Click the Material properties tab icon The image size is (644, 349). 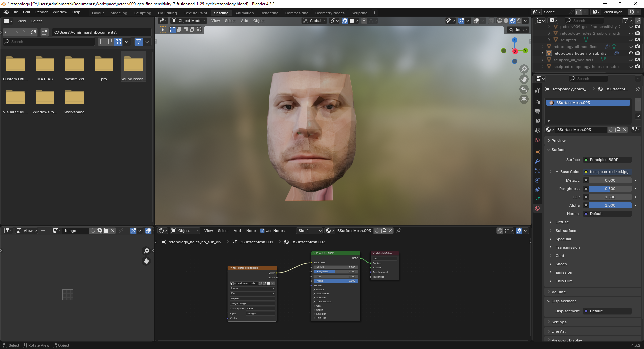[x=537, y=208]
